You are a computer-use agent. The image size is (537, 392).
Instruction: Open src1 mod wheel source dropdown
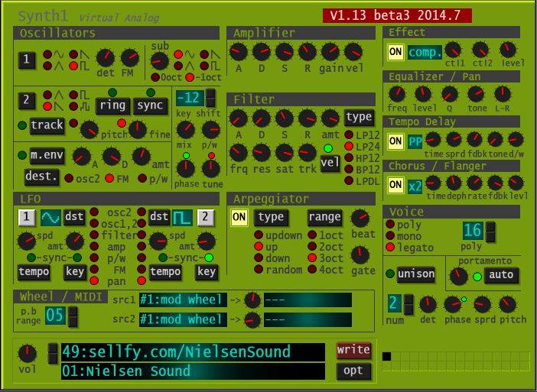click(x=184, y=300)
